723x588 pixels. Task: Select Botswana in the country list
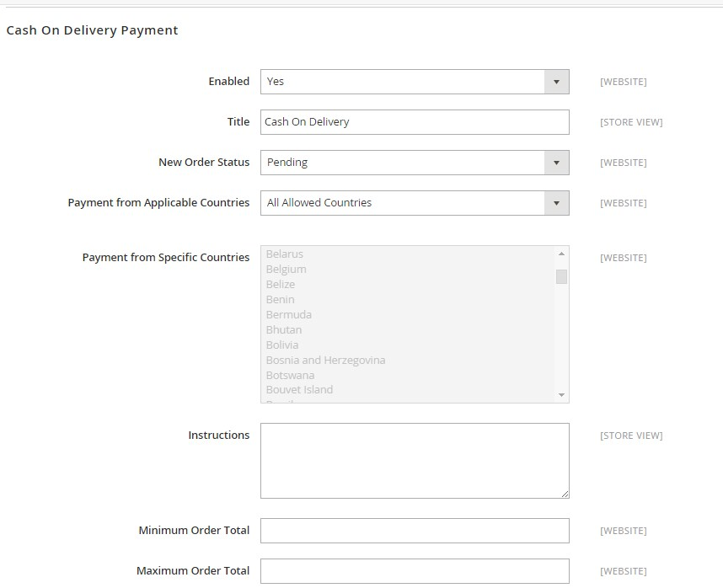pos(290,376)
